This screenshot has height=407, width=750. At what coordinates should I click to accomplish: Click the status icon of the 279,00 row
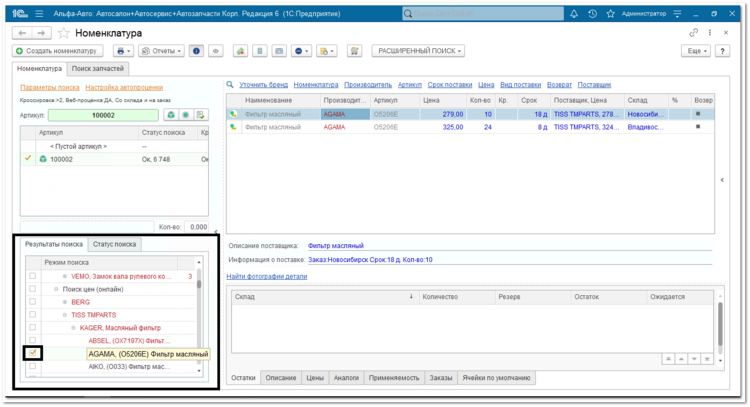click(233, 114)
